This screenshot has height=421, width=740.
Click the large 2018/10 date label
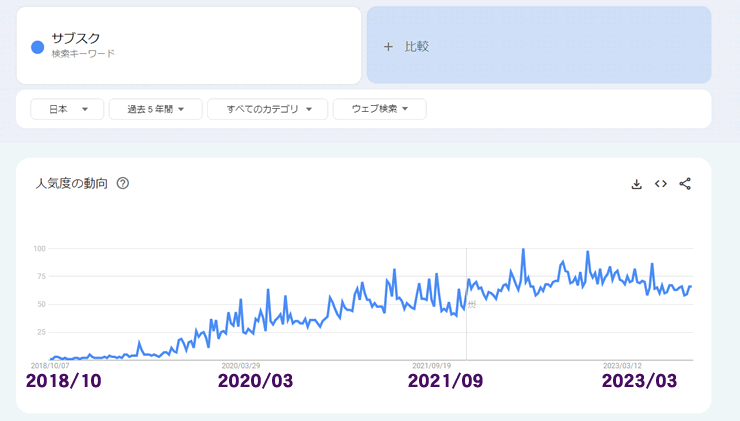[x=64, y=381]
